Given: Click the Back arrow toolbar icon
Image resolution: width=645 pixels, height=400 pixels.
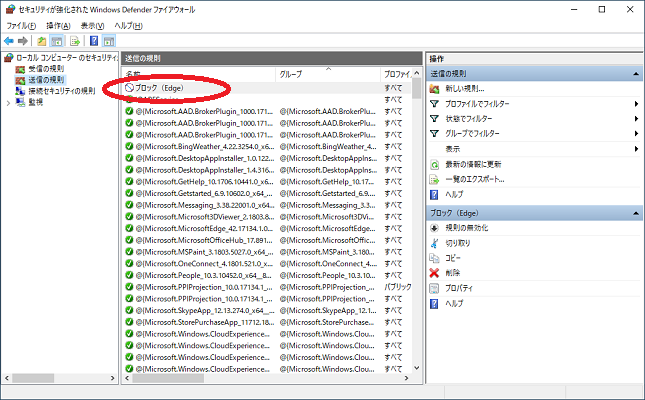Looking at the screenshot, I should point(9,41).
